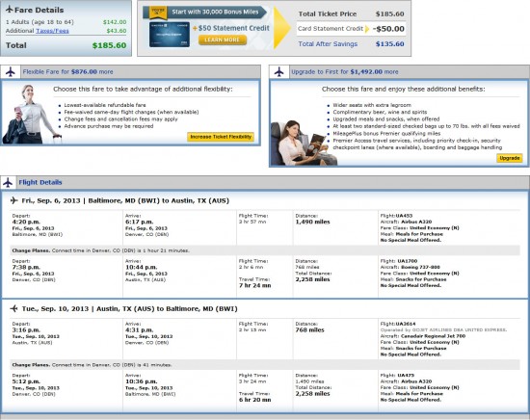Click the 5:12 p.m. departure time

[26, 381]
